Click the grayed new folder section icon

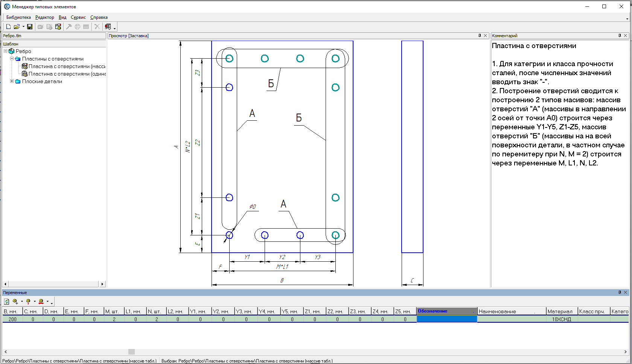[x=40, y=27]
